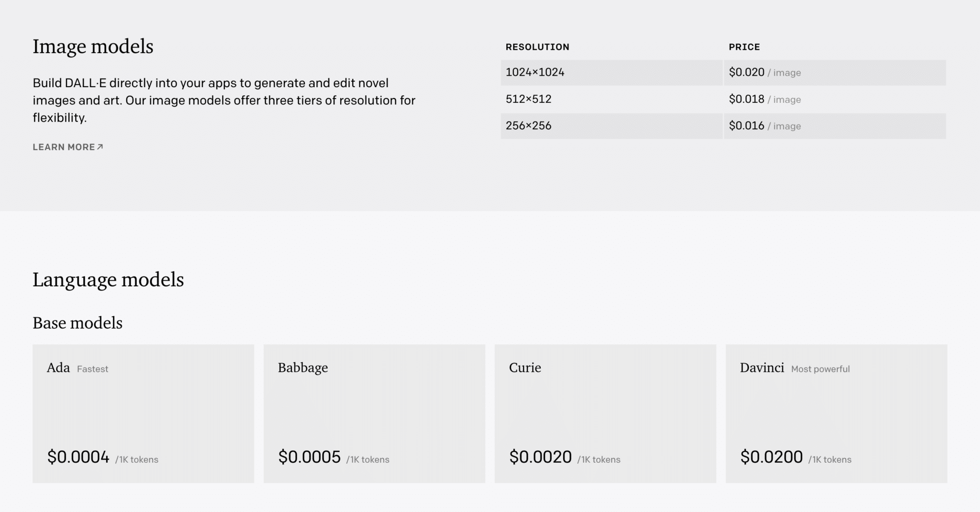Viewport: 980px width, 512px height.
Task: Click the 1024×1024 resolution cell
Action: coord(612,73)
